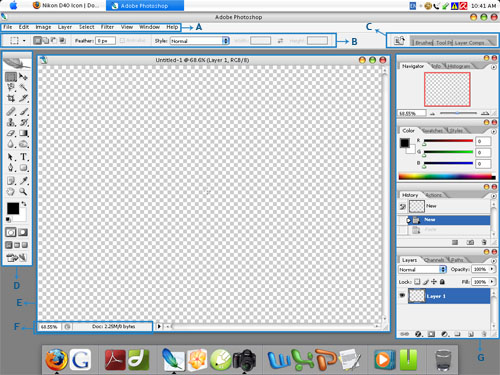Switch to the Channels tab
This screenshot has height=375, width=500.
pos(435,260)
